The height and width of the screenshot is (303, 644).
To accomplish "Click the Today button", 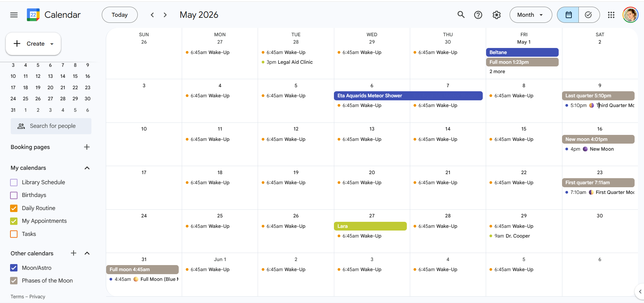I will pos(120,15).
